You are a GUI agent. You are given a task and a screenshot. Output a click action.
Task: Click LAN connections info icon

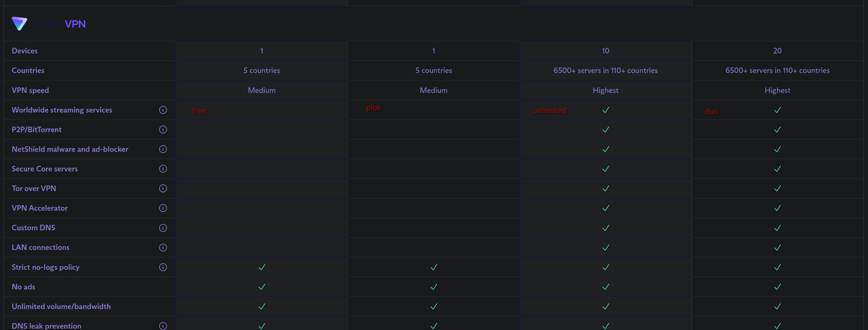coord(163,247)
